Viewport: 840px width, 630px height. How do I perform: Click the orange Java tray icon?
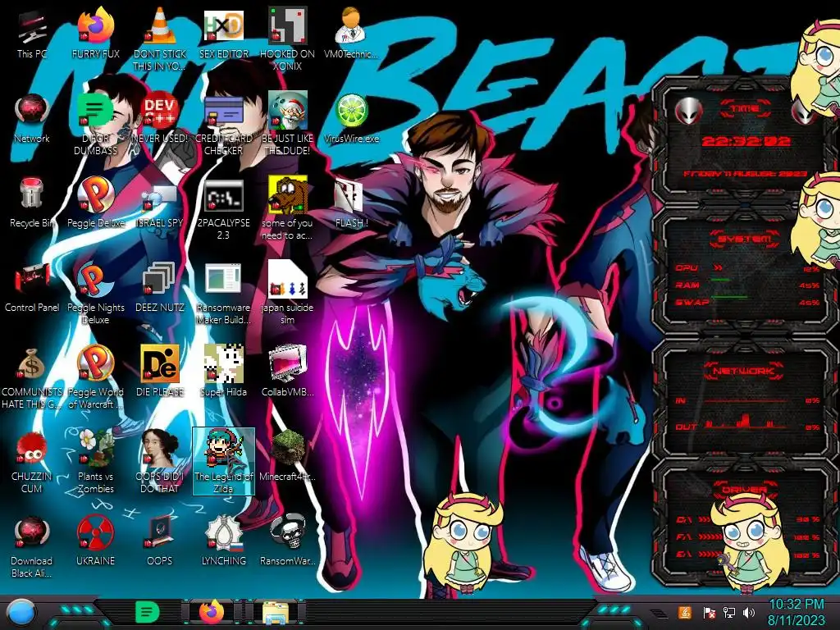[x=685, y=612]
